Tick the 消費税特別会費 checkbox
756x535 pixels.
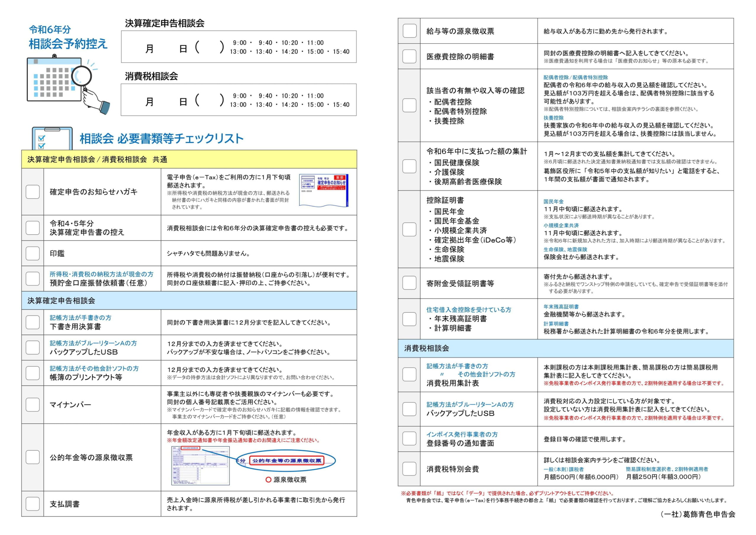click(x=409, y=469)
